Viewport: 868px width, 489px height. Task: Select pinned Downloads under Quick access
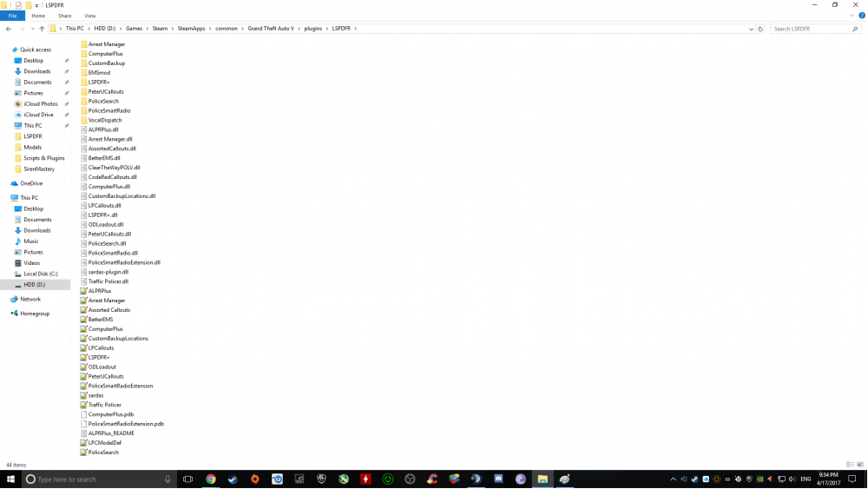[x=37, y=71]
